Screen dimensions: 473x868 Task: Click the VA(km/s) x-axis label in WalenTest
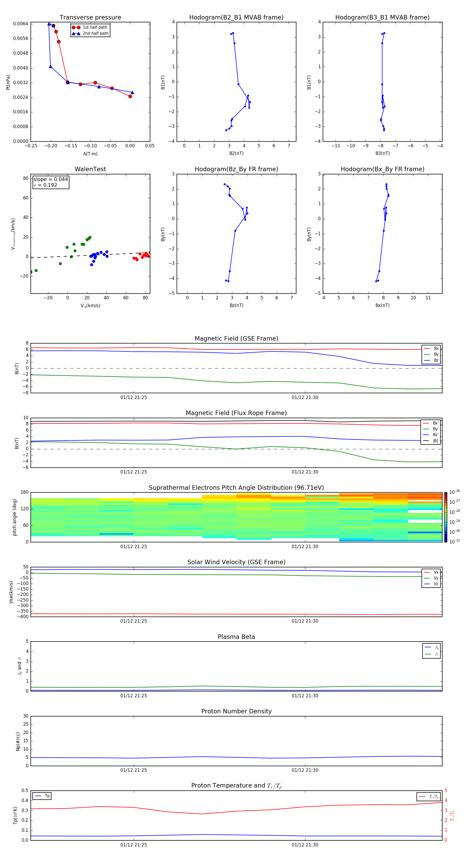point(90,306)
